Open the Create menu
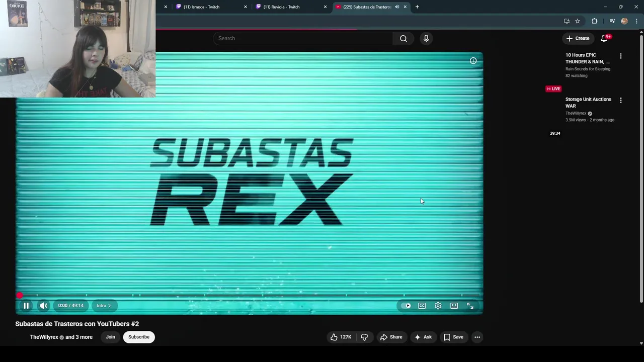This screenshot has width=644, height=362. (x=578, y=38)
